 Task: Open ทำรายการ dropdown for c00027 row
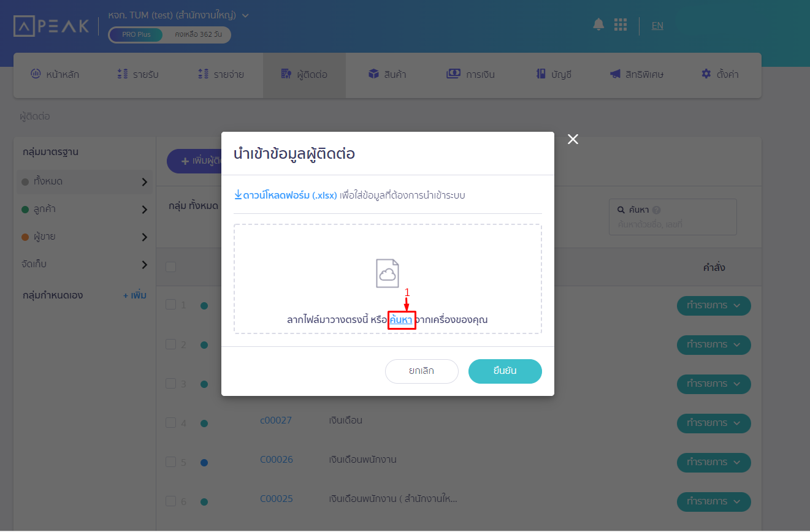click(x=714, y=424)
